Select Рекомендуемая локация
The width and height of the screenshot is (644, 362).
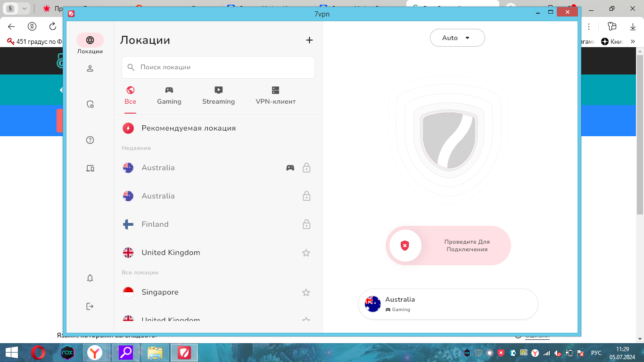[x=218, y=128]
